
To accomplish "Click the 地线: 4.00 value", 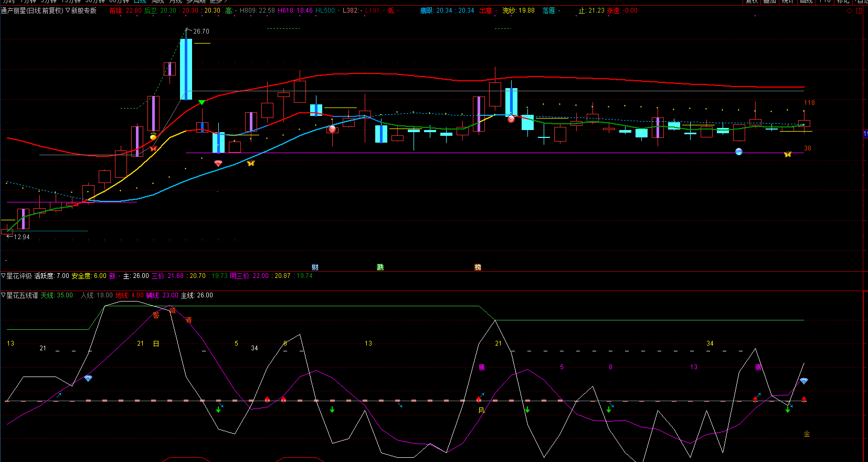I will (x=130, y=295).
